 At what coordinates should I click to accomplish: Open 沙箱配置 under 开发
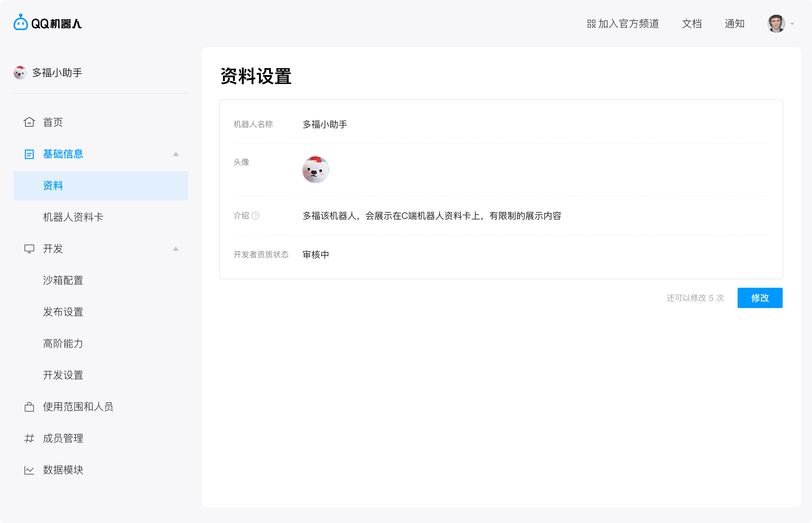point(63,280)
